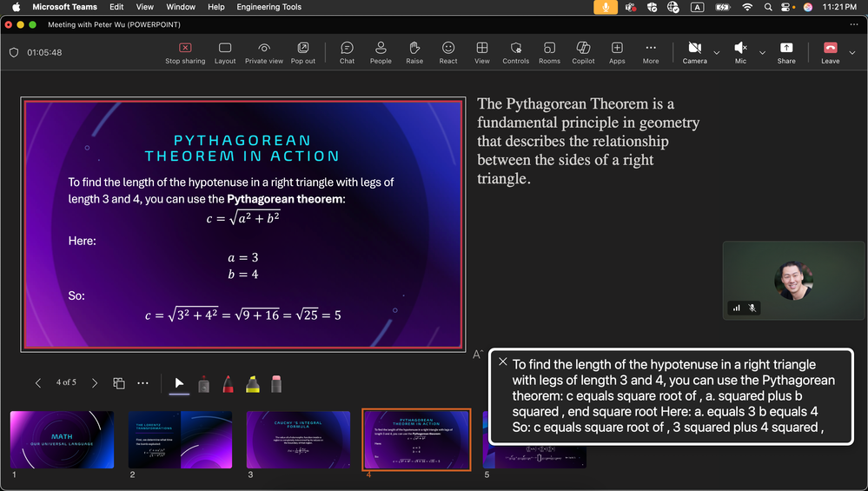Screen dimensions: 868x491
Task: Click the speaker notes text
Action: click(588, 141)
